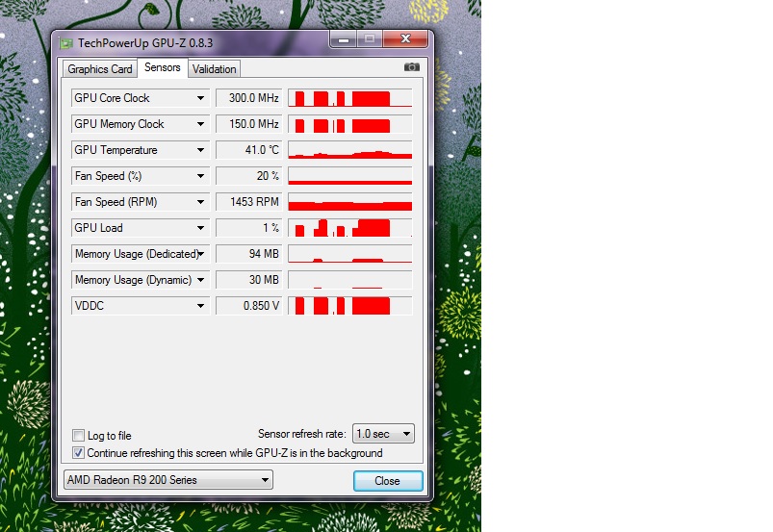The image size is (773, 532).
Task: Click the 0.850 V VDDC value
Action: point(249,305)
